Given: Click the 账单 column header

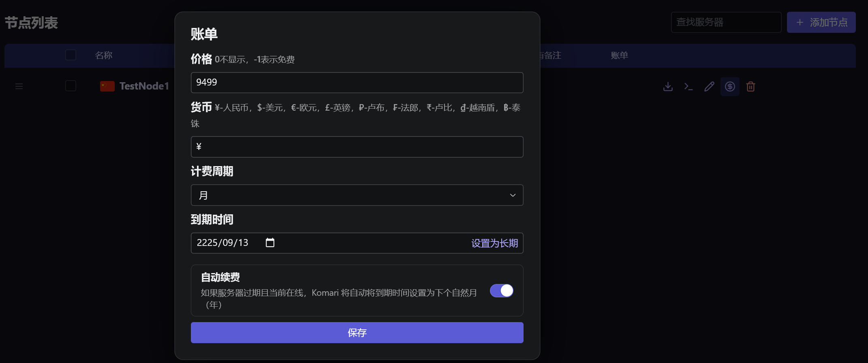Looking at the screenshot, I should click(x=619, y=56).
